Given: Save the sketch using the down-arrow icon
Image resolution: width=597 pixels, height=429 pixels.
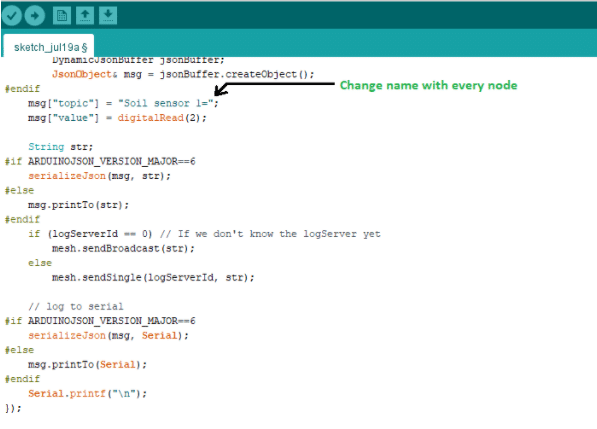Looking at the screenshot, I should [x=108, y=16].
